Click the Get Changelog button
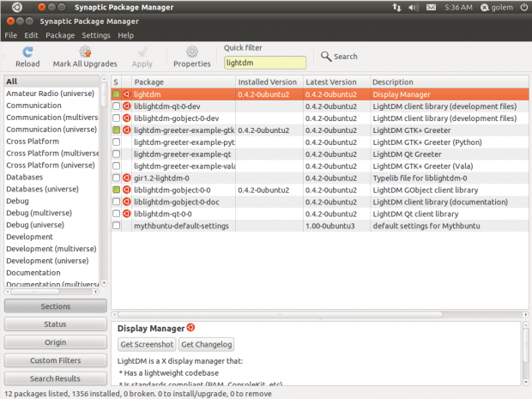 click(206, 344)
